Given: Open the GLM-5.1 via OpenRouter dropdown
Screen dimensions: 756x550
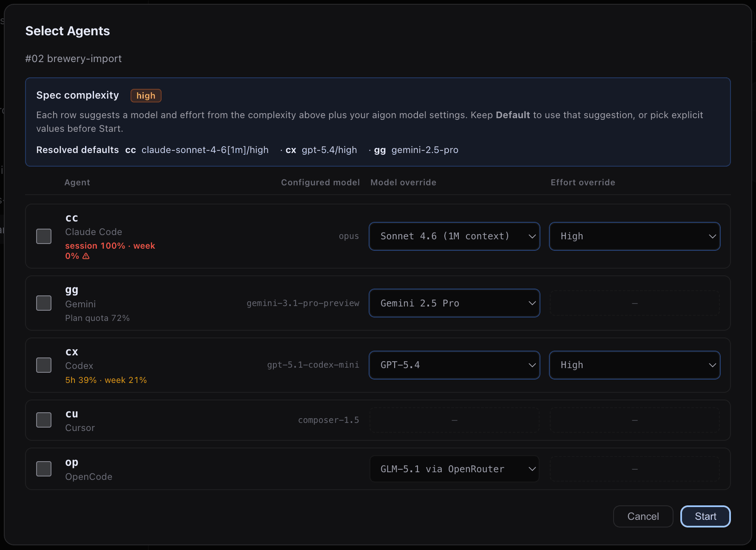Looking at the screenshot, I should [454, 468].
